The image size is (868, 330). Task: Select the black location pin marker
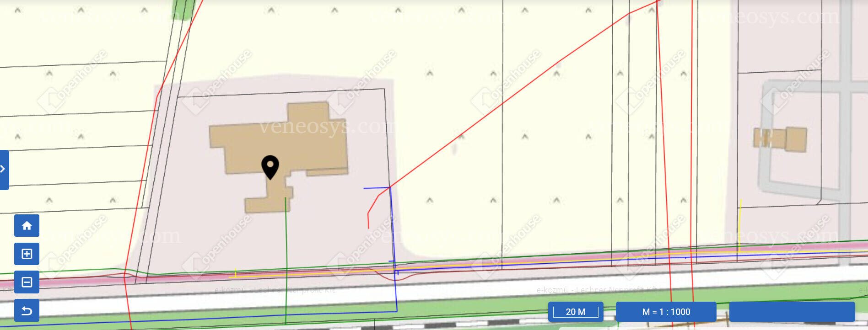(270, 167)
